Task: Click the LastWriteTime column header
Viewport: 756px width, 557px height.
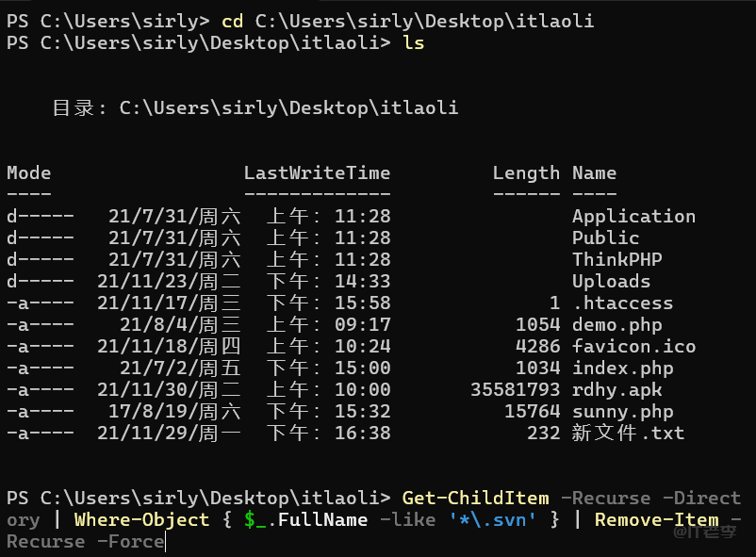Action: click(317, 173)
